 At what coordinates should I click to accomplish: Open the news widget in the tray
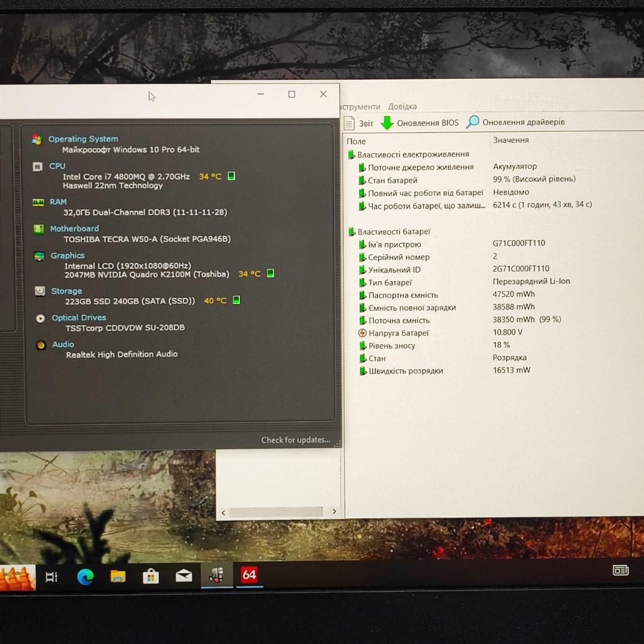[x=621, y=570]
